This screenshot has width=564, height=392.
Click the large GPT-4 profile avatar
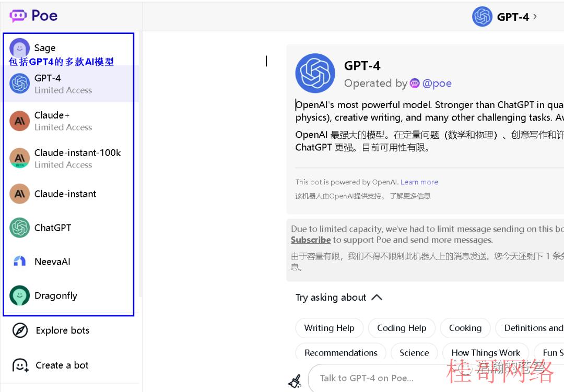(x=315, y=73)
